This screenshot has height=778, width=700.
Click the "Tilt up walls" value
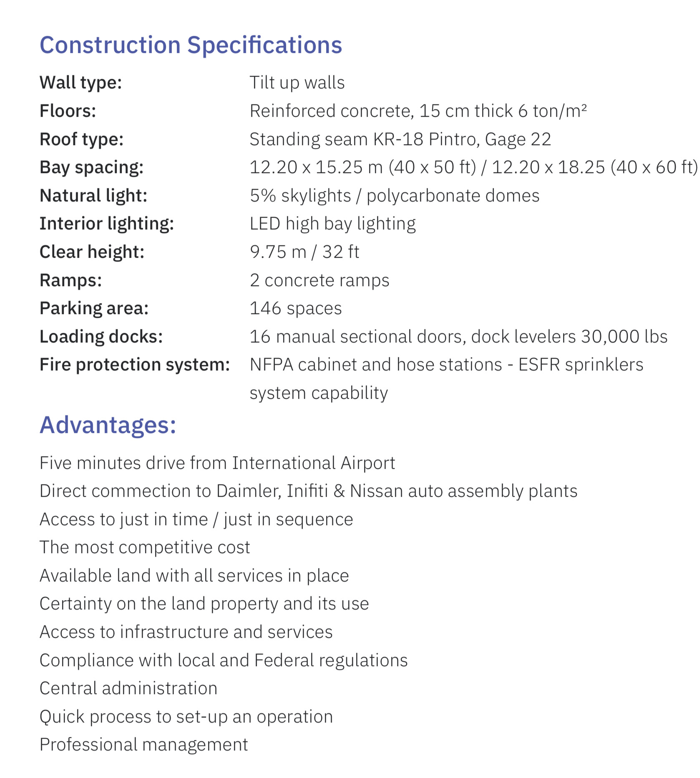(x=297, y=83)
